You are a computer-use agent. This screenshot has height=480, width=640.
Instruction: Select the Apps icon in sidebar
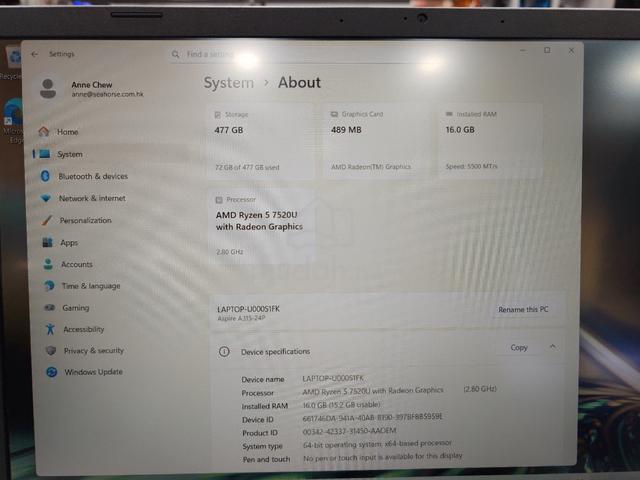tap(47, 242)
